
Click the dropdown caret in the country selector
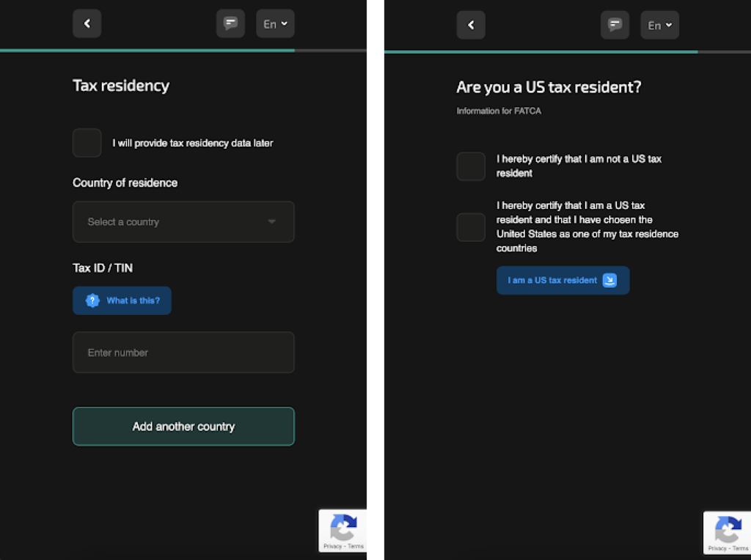click(x=272, y=222)
